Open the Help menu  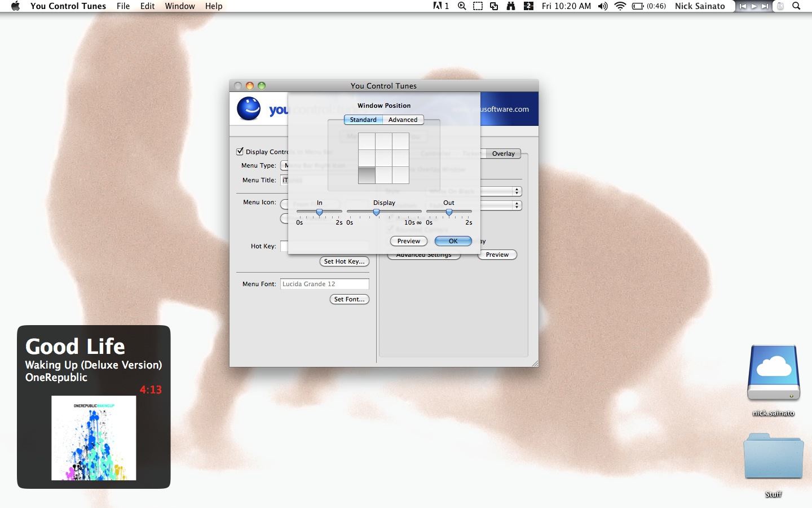click(x=214, y=6)
